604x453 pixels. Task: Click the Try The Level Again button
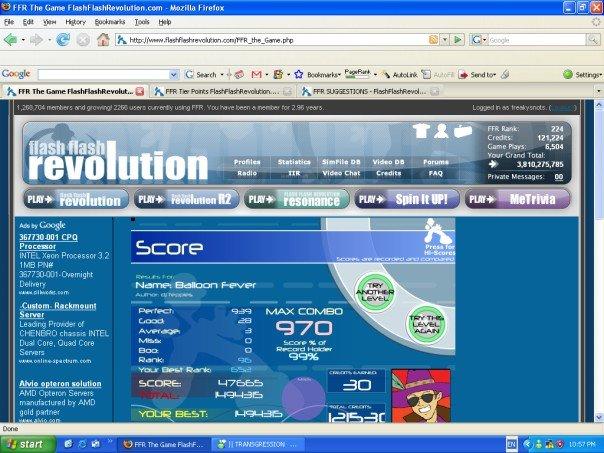(x=426, y=324)
